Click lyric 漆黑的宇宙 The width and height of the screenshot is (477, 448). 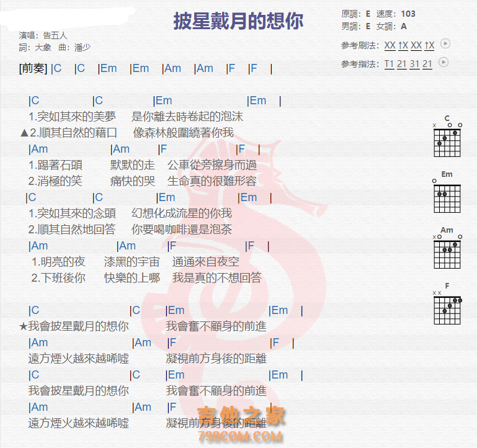(x=132, y=262)
